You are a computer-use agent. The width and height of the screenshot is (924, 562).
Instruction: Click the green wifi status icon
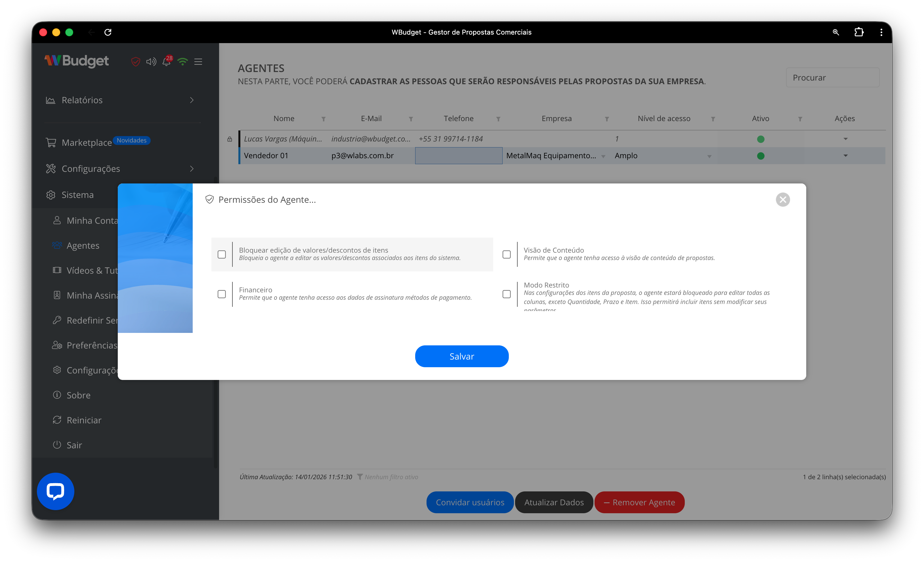coord(183,62)
